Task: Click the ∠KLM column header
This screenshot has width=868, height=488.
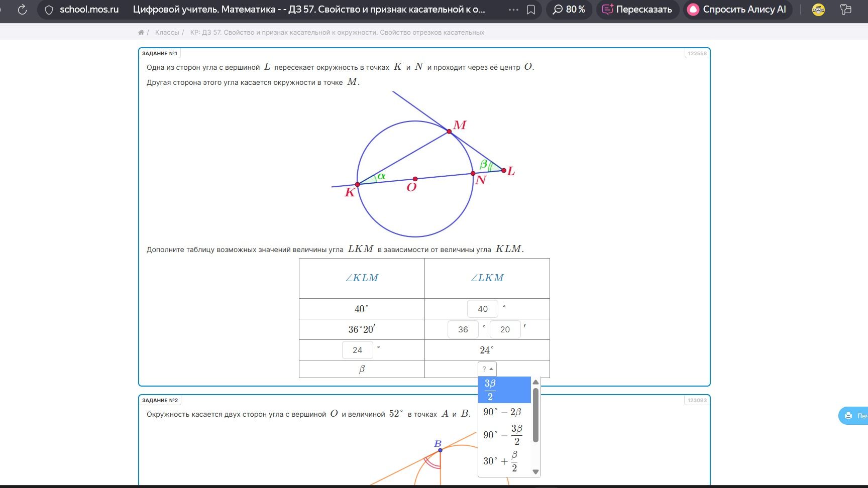Action: click(x=362, y=278)
